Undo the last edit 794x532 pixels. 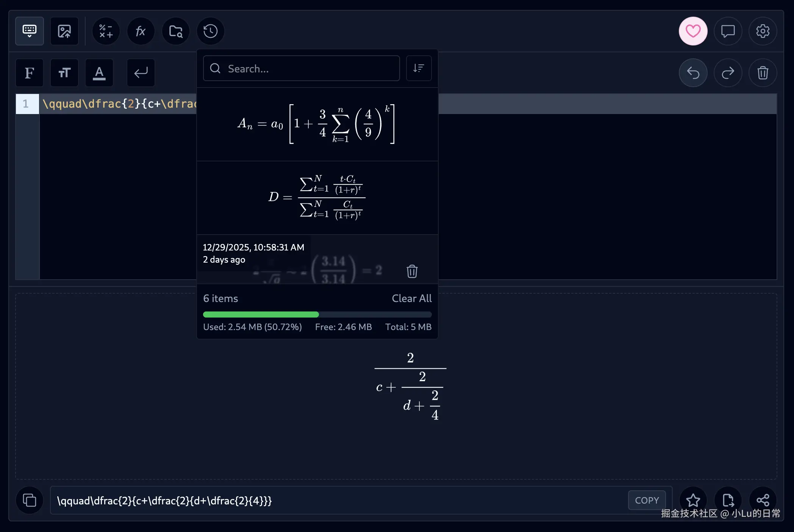(x=693, y=72)
